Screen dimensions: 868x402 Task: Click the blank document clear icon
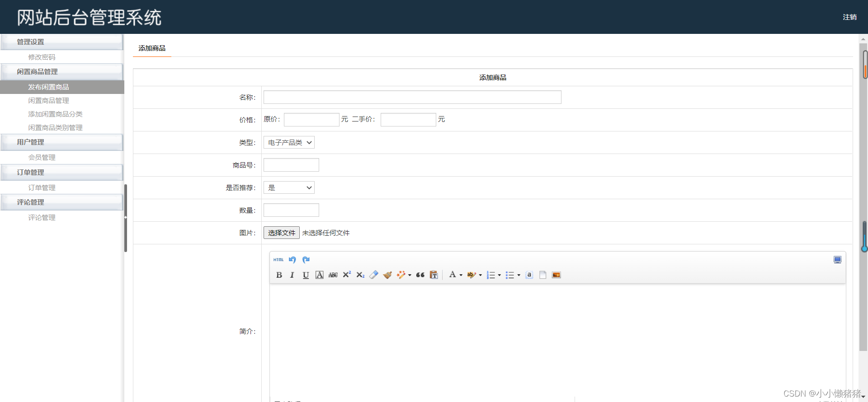pos(543,275)
